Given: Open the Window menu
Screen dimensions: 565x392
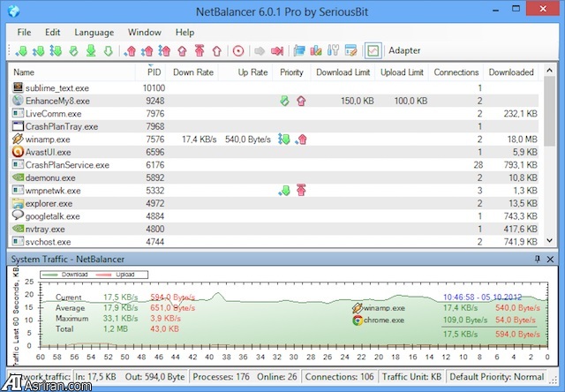Looking at the screenshot, I should [x=144, y=32].
